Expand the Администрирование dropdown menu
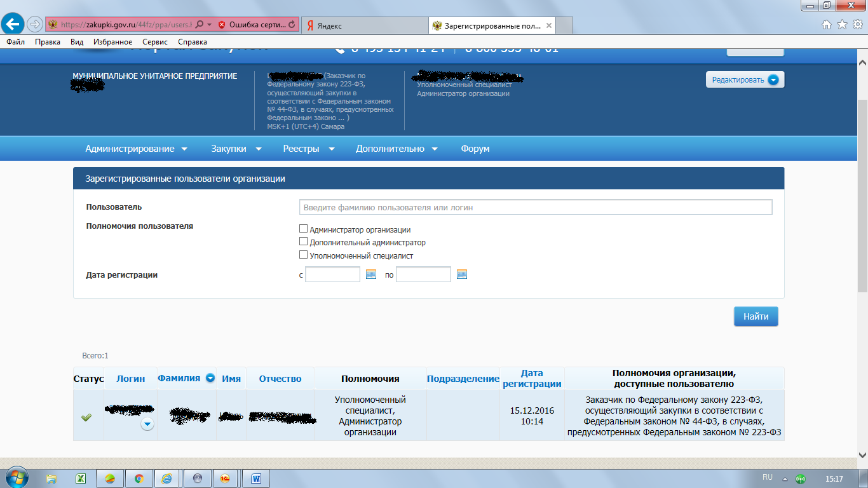This screenshot has width=868, height=488. click(x=136, y=149)
